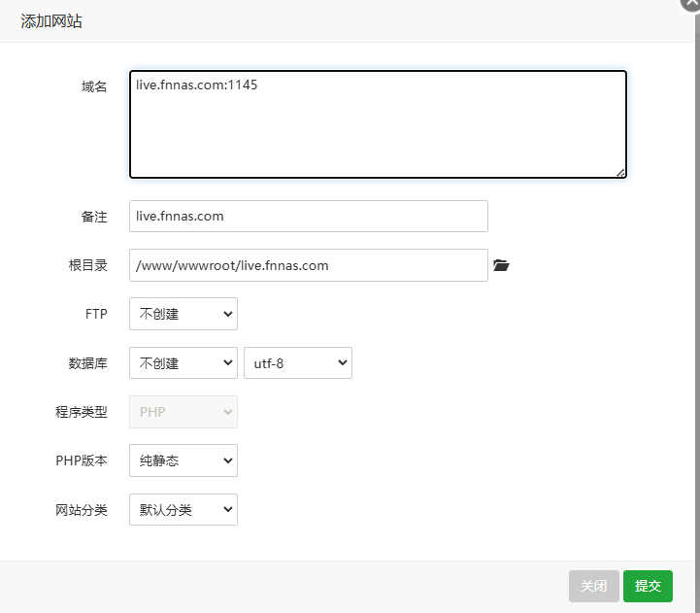
Task: Close the 添加网站 dialog with the X icon
Action: coord(691,4)
